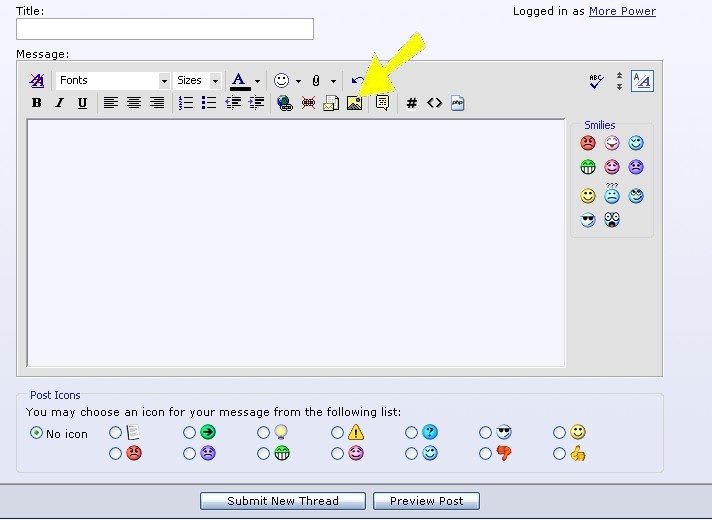Open the text color dropdown arrow
This screenshot has width=712, height=520.
[x=257, y=81]
